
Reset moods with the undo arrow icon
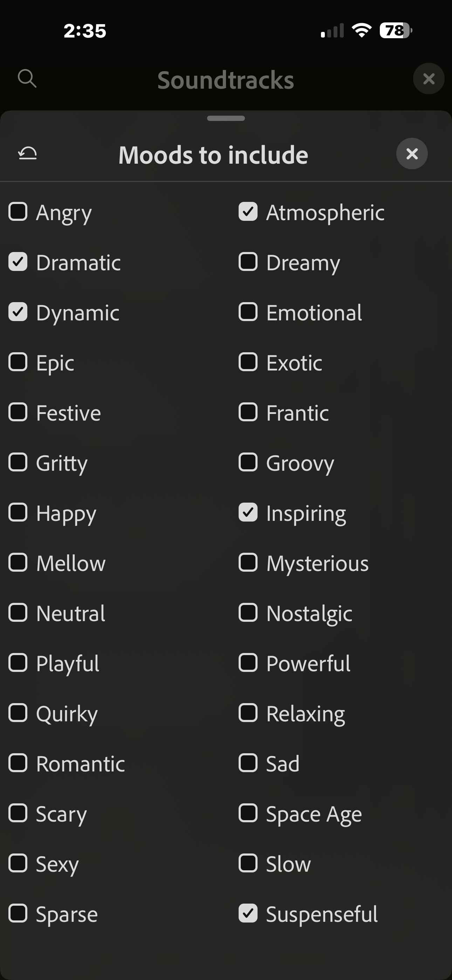[x=27, y=154]
